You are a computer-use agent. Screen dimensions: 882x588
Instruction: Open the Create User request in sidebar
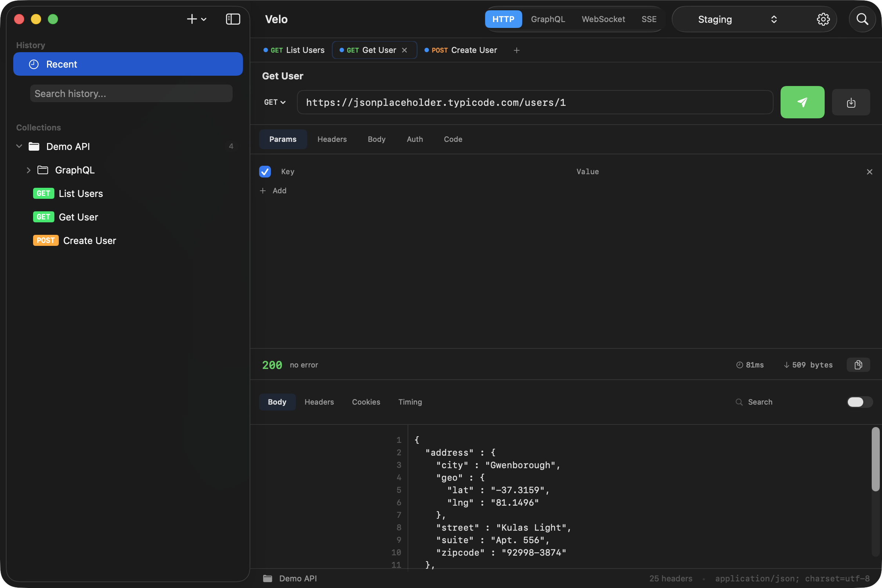pos(90,240)
